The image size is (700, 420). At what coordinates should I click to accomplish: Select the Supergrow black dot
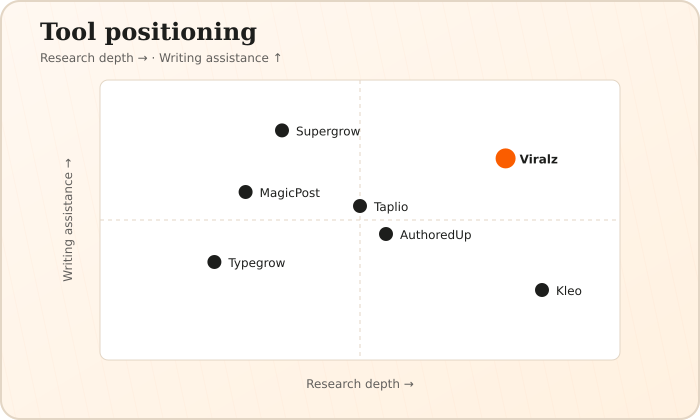(282, 130)
